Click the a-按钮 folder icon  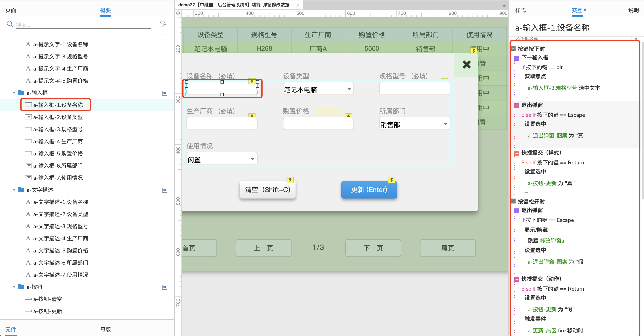(21, 287)
